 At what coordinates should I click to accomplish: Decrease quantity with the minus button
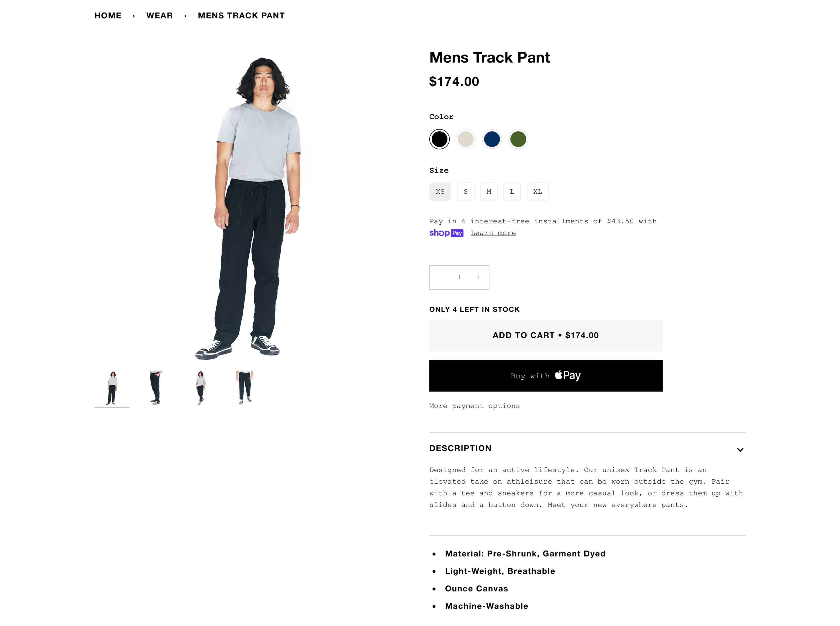click(x=439, y=277)
